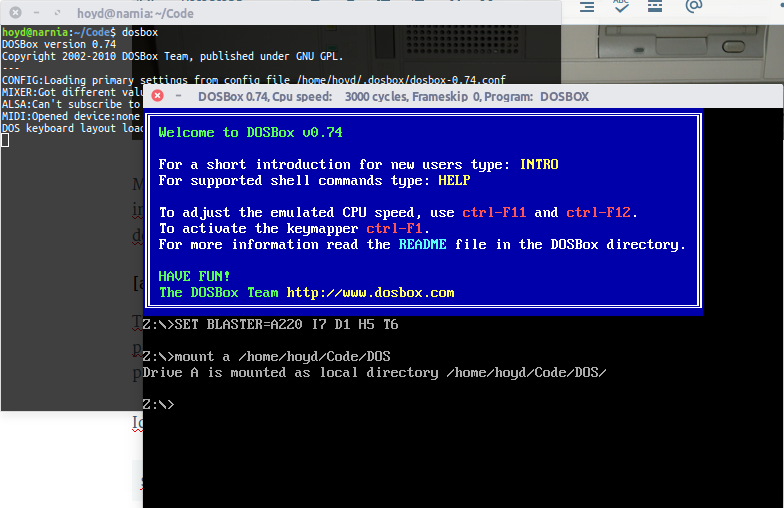Click the 'DOS keyboard layout' line in terminal
Viewport: 784px width, 508px height.
pos(72,128)
